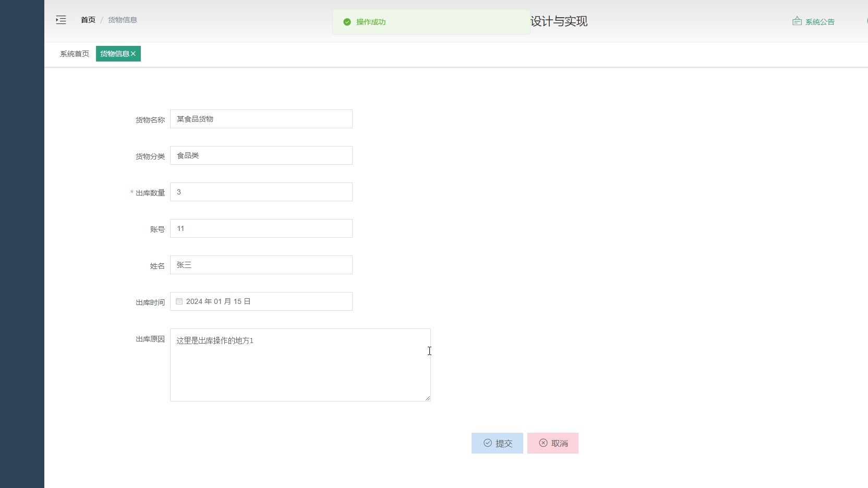The image size is (868, 488).
Task: Click the 账号 label
Action: 158,229
